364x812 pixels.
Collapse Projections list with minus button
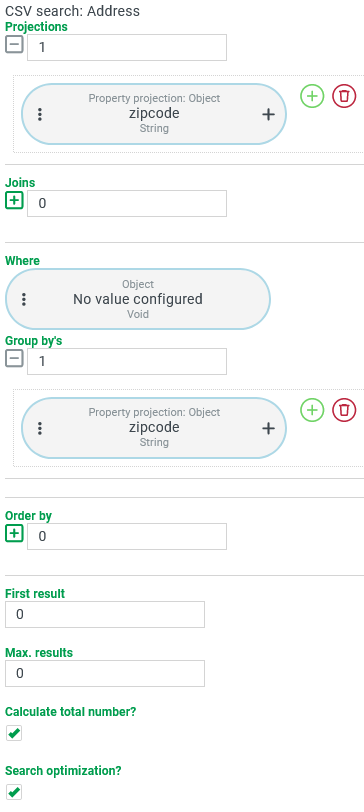tap(14, 45)
